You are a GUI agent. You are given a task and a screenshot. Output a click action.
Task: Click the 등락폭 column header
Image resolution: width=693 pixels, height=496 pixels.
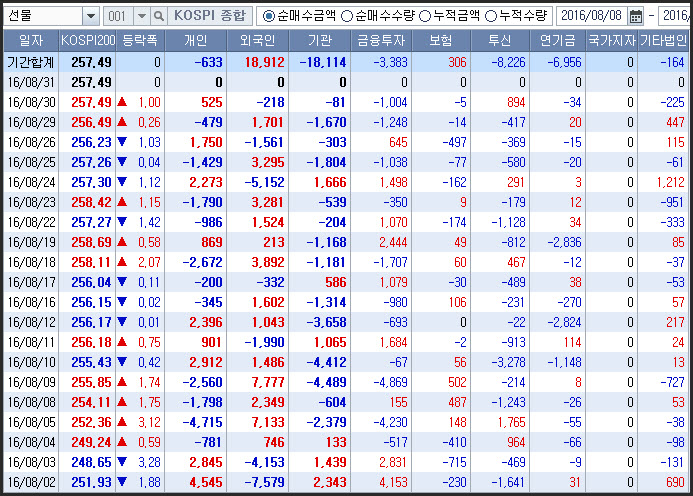[140, 41]
